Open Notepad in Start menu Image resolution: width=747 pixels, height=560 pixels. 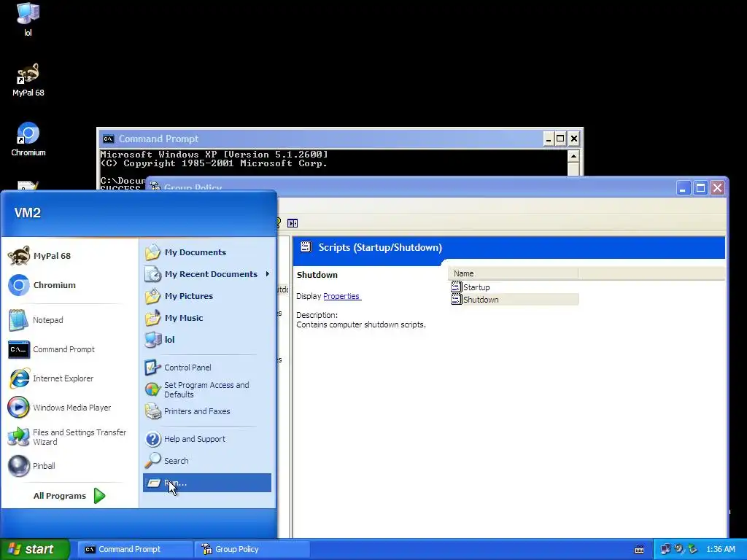click(69, 320)
